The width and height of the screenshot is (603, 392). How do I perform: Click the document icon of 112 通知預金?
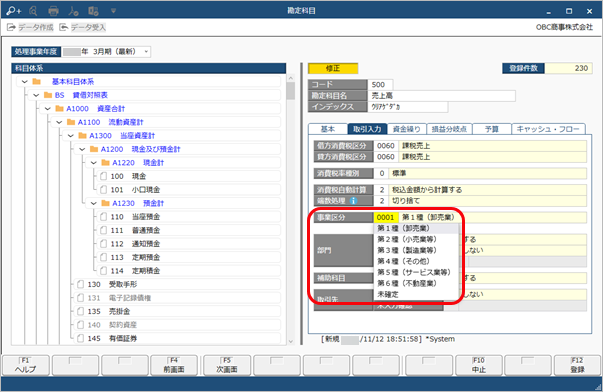pos(103,244)
